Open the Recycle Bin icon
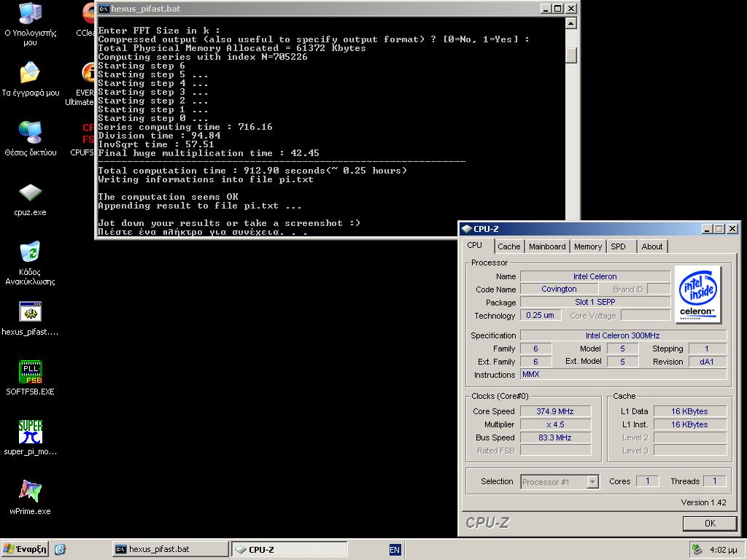Screen dimensions: 747x560 tap(30, 252)
